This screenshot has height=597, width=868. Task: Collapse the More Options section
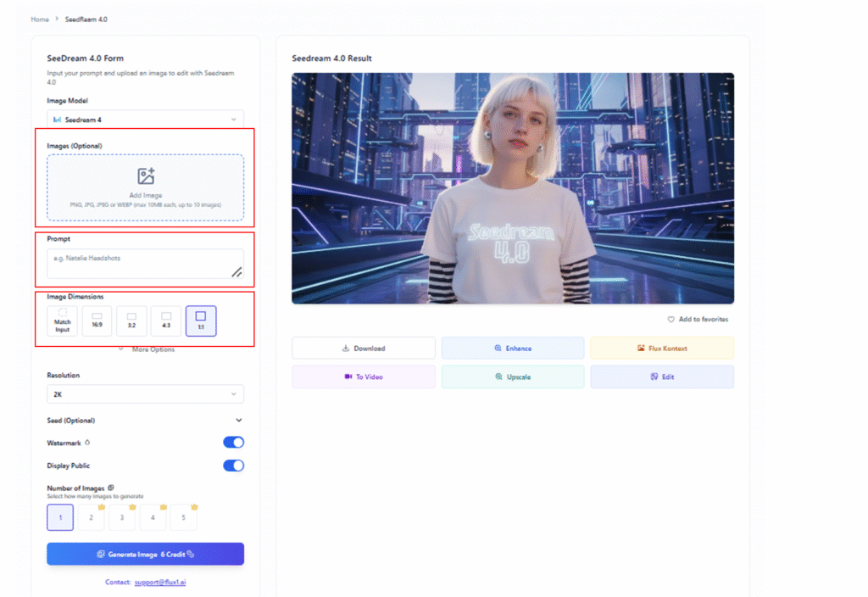tap(147, 349)
